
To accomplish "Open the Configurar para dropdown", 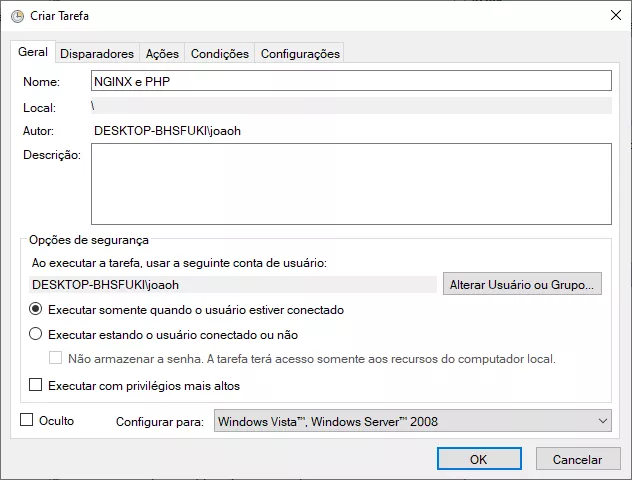I will (413, 421).
